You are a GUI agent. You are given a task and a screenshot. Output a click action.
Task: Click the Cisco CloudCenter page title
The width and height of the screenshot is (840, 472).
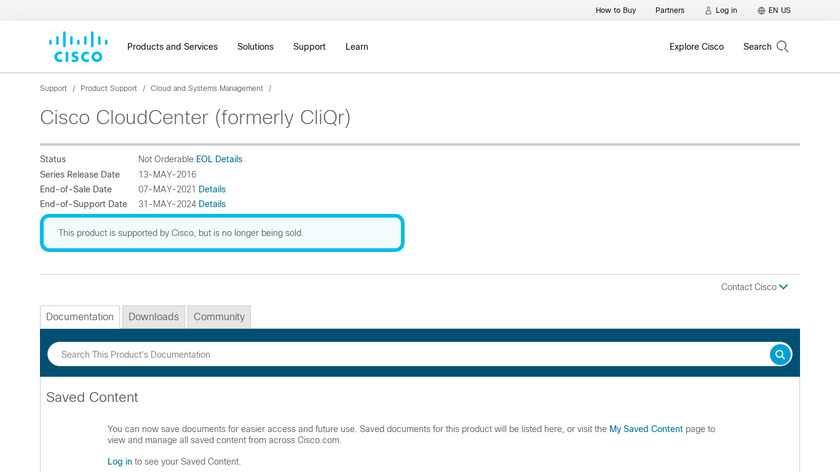coord(195,117)
